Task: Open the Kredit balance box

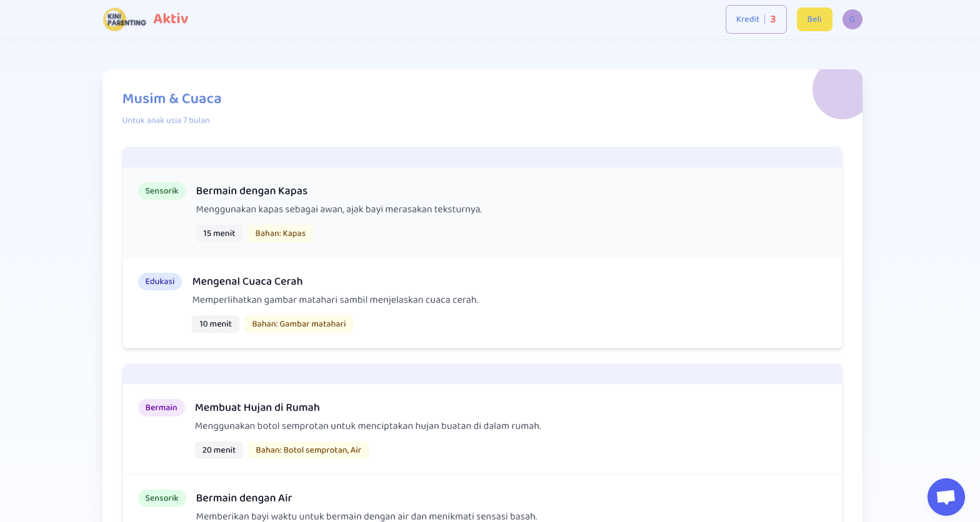Action: point(756,19)
